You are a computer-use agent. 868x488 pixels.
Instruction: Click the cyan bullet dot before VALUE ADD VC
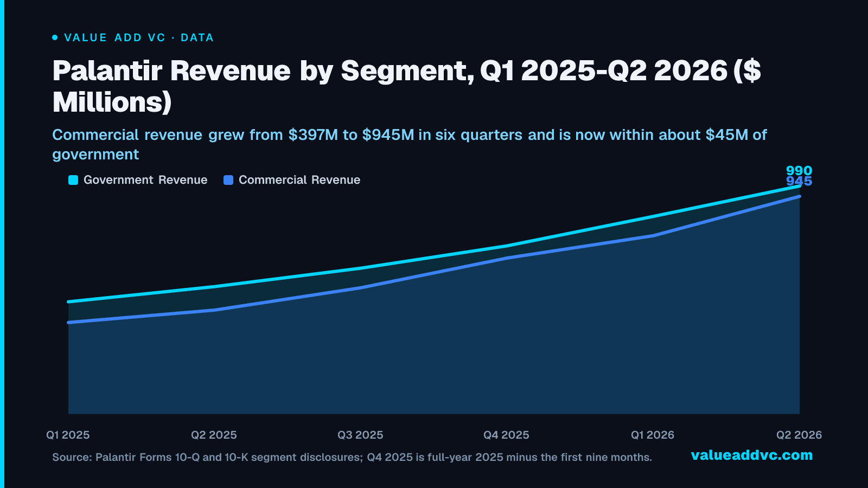[55, 37]
